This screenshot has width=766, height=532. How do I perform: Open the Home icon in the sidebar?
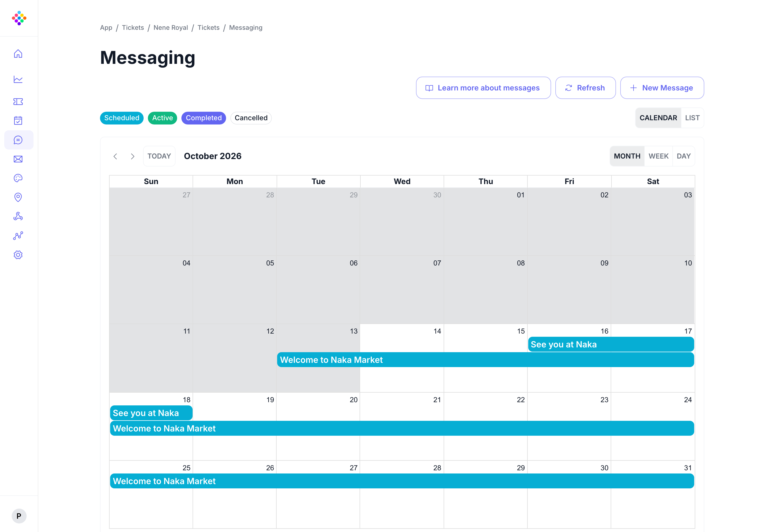18,54
